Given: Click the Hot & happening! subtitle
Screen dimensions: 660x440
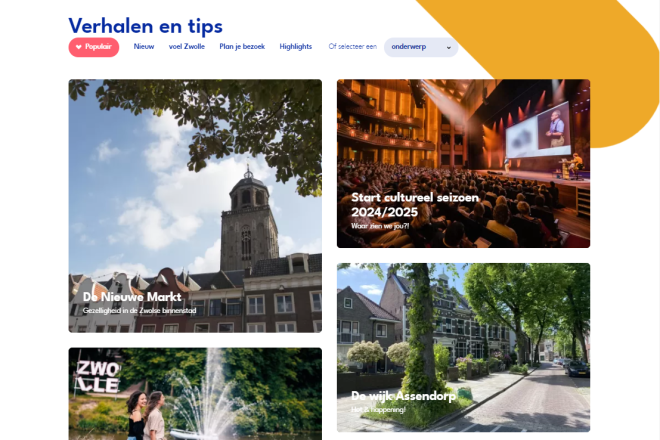Looking at the screenshot, I should point(378,410).
